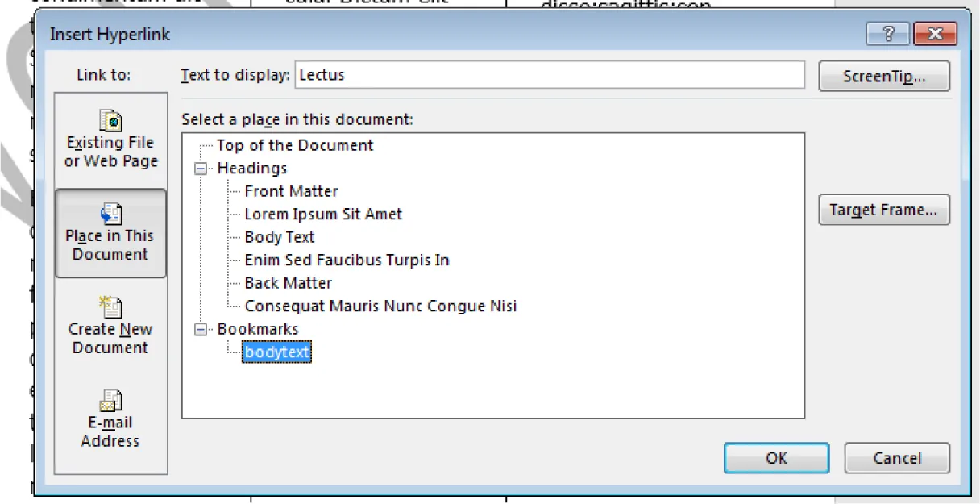Open the Target Frame dialog
The image size is (980, 504).
click(x=884, y=209)
